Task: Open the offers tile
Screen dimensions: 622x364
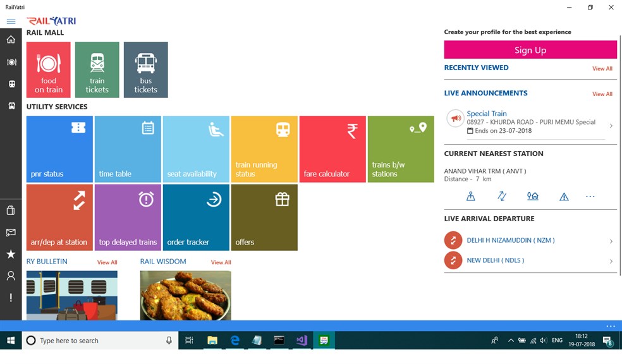Action: click(264, 217)
